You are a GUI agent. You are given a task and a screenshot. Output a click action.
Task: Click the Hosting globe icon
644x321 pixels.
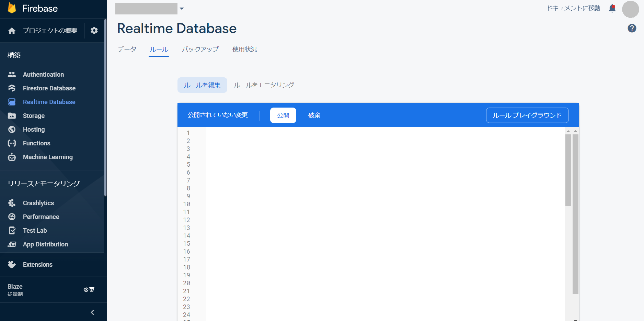[12, 129]
